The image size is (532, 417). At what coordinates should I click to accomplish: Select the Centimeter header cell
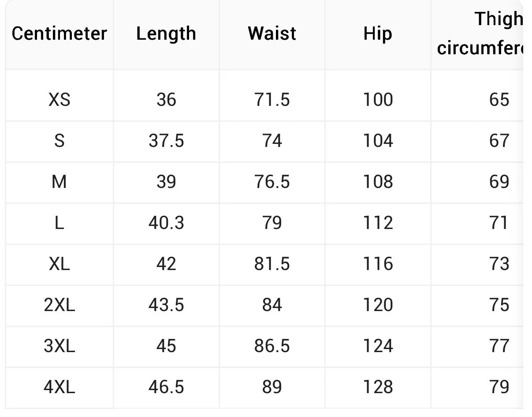[60, 34]
